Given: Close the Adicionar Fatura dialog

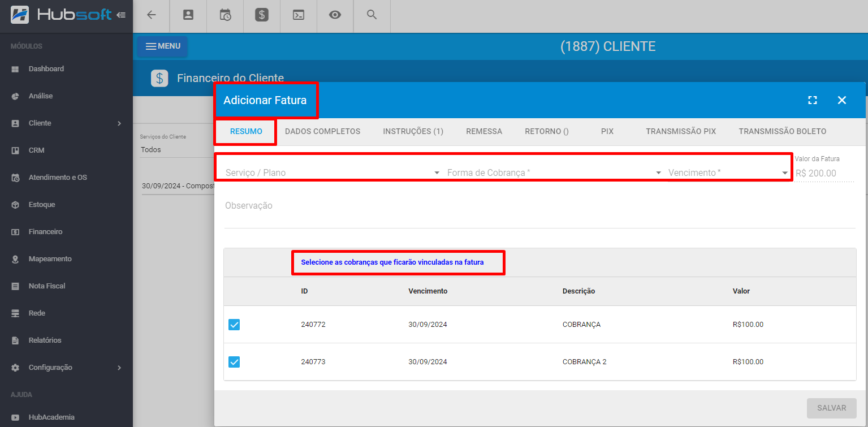Looking at the screenshot, I should (842, 100).
